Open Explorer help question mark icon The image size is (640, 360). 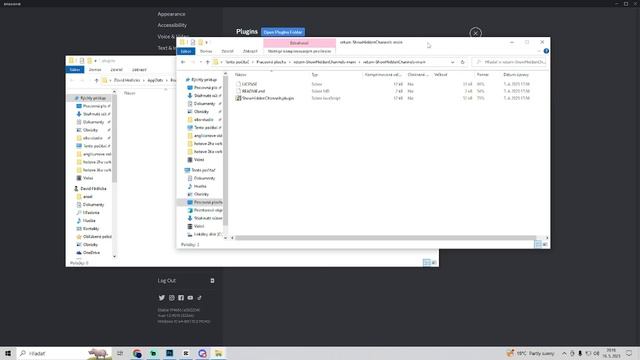point(546,51)
